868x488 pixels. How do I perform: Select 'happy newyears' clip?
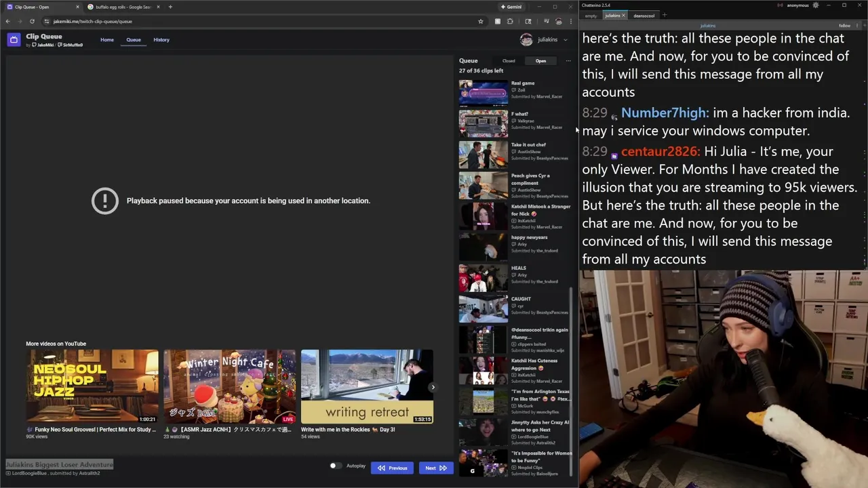pos(514,246)
